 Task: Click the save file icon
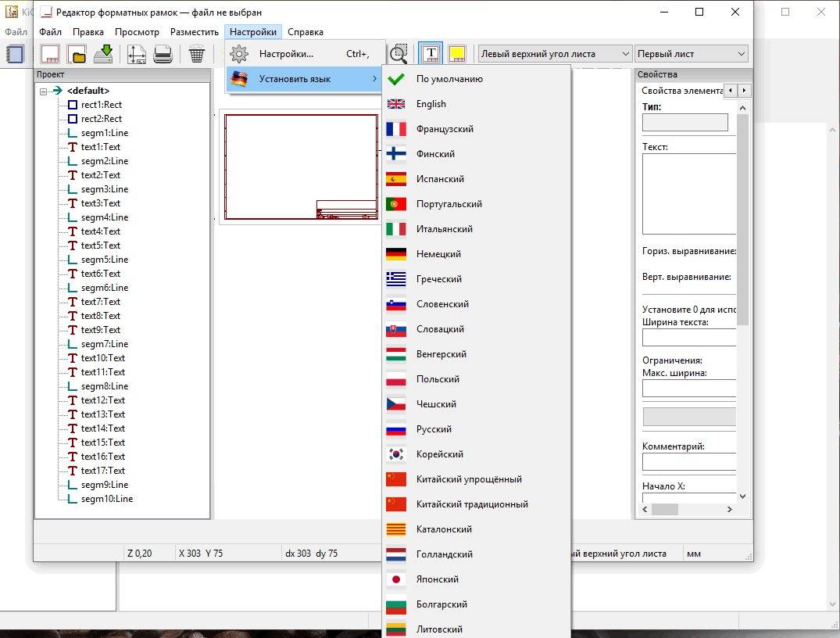(x=103, y=54)
